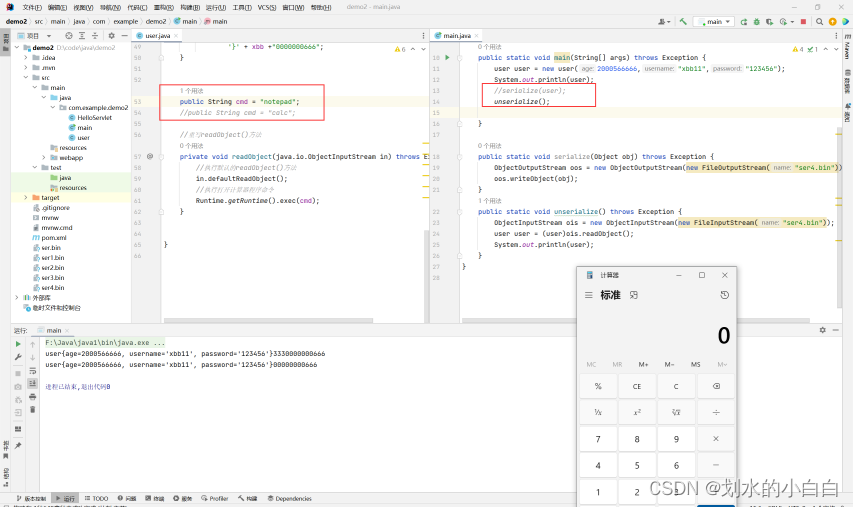Open run panel settings gear
The height and width of the screenshot is (507, 853).
point(823,330)
